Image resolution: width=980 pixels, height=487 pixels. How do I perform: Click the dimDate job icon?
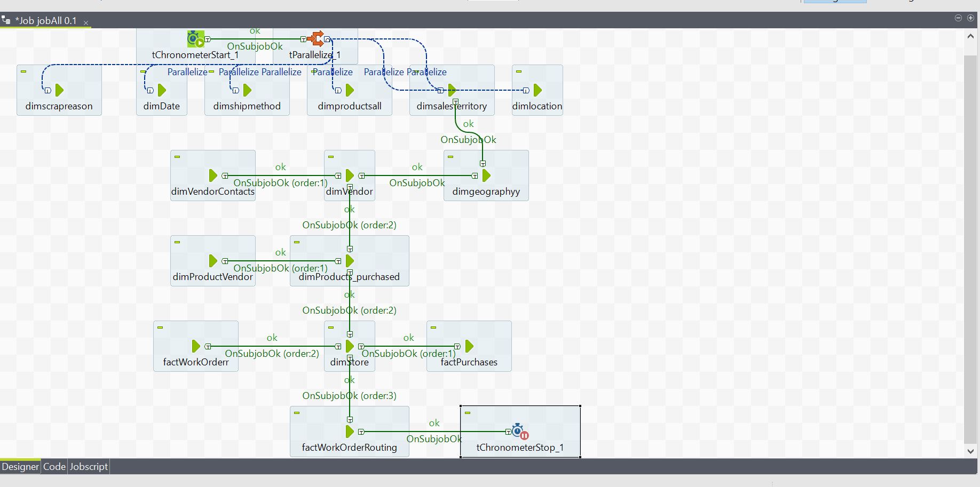click(x=162, y=90)
